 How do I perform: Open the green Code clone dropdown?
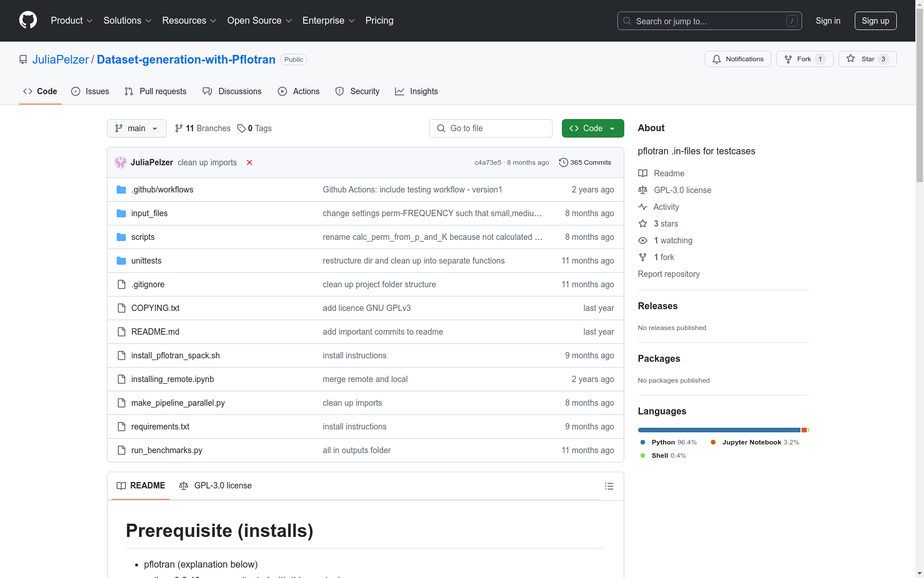point(593,128)
